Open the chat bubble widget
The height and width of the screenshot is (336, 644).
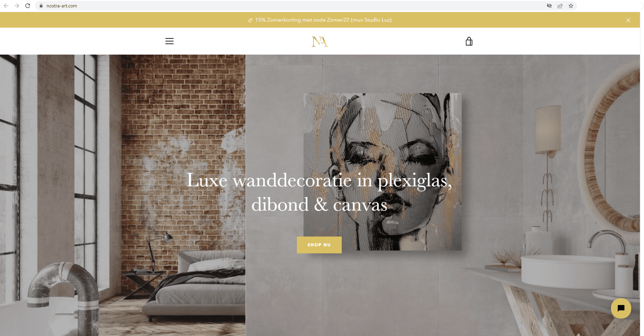click(621, 308)
